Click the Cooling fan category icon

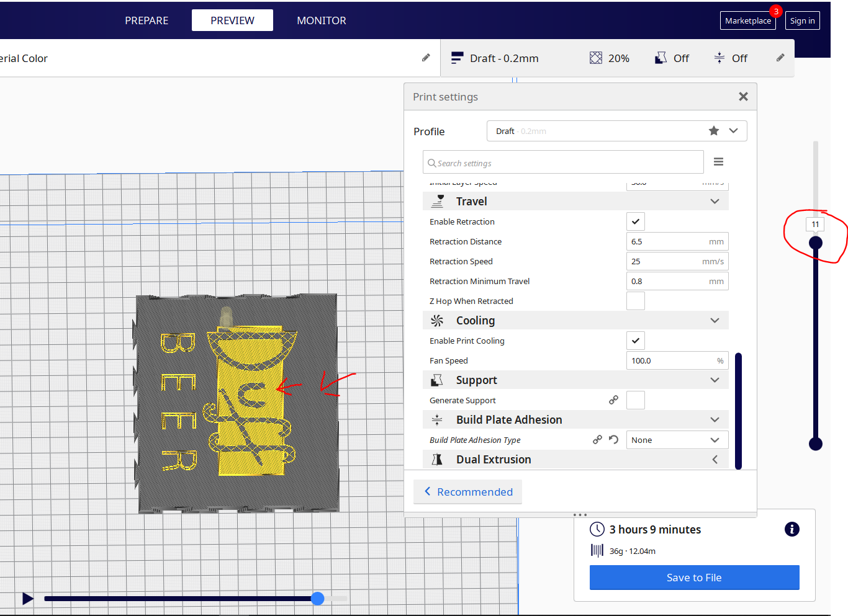tap(437, 320)
